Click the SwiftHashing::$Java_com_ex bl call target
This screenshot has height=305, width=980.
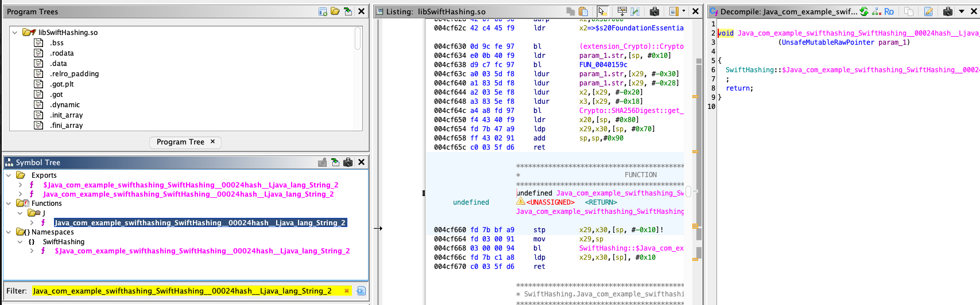(632, 248)
